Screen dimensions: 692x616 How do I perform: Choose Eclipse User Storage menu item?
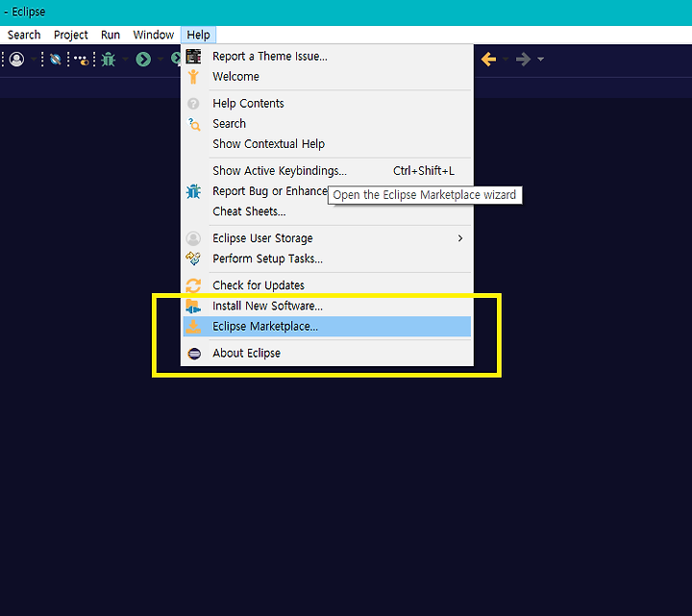click(327, 238)
